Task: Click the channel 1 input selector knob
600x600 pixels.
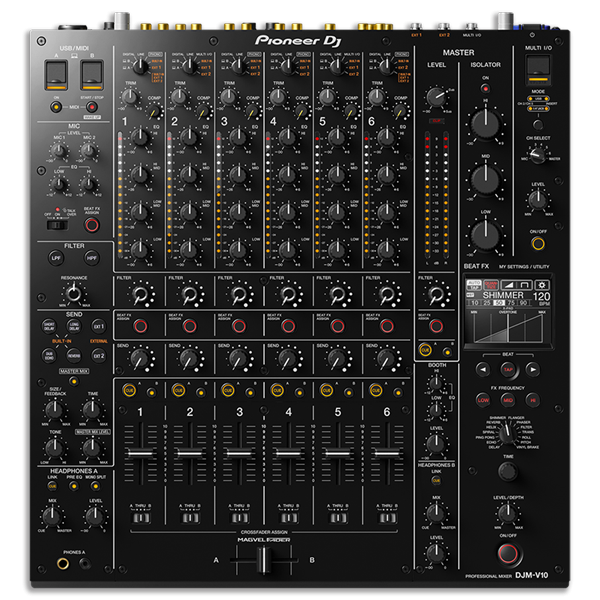Action: [x=141, y=67]
